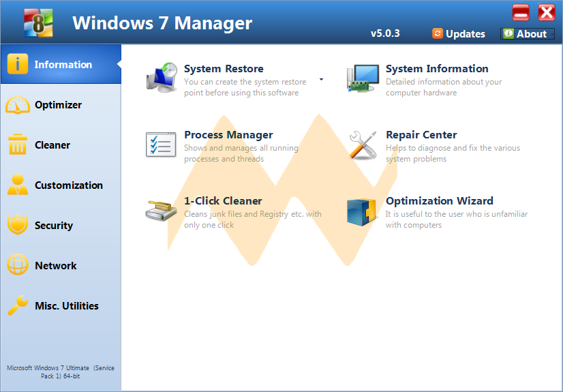Open Process Manager title link
The image size is (563, 392).
228,135
